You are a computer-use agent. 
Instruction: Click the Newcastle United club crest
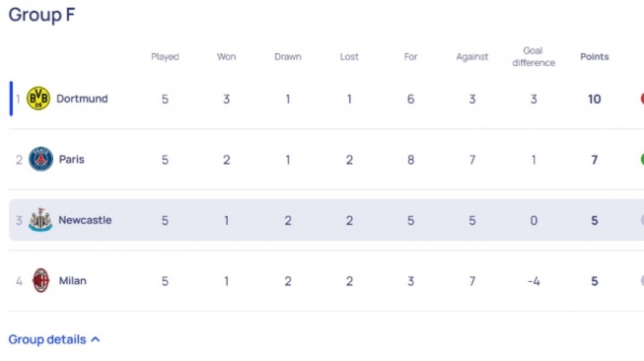(x=40, y=220)
